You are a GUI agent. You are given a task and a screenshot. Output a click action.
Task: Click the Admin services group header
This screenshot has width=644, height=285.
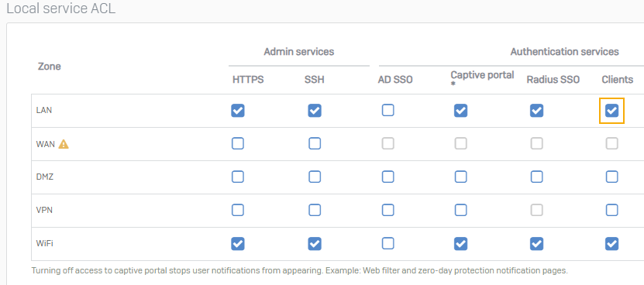pos(299,52)
